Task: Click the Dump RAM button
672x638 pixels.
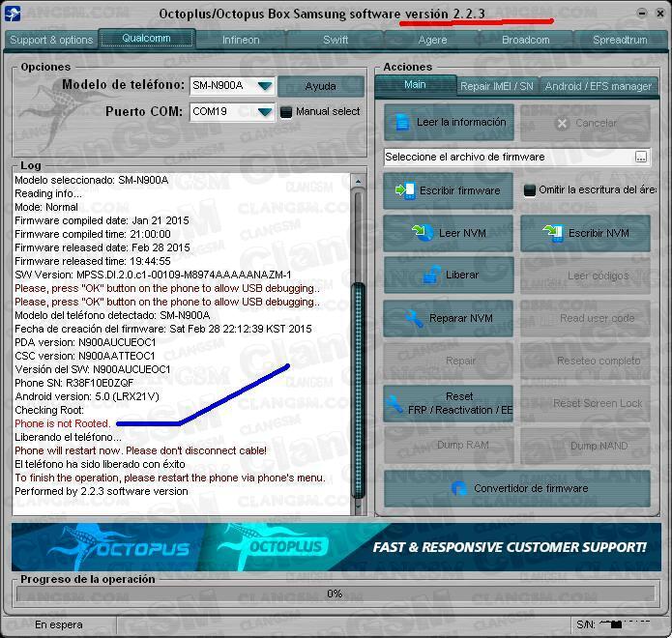Action: pyautogui.click(x=449, y=446)
